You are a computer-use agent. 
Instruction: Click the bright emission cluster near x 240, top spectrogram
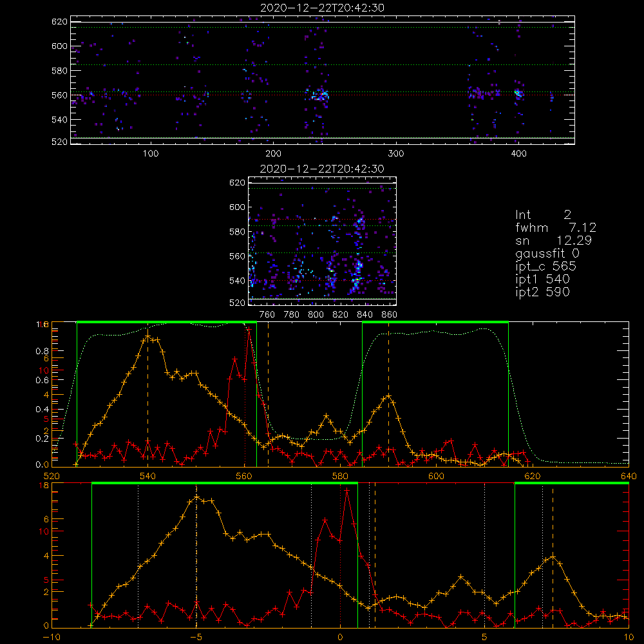(319, 96)
